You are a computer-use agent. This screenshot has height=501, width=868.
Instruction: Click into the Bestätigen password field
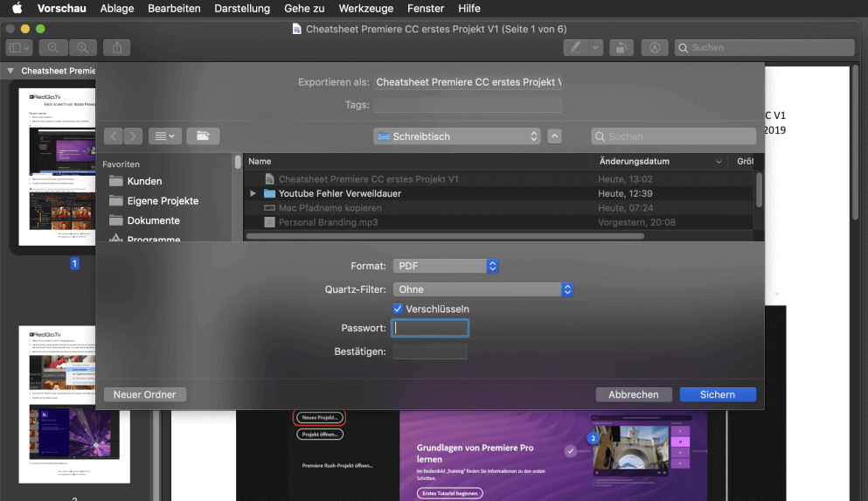430,351
